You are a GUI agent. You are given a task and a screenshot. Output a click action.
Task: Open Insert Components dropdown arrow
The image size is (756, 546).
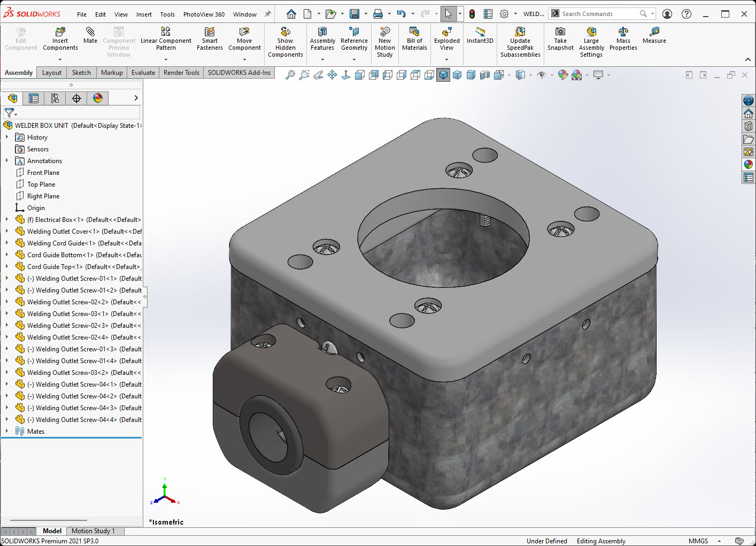[x=60, y=59]
